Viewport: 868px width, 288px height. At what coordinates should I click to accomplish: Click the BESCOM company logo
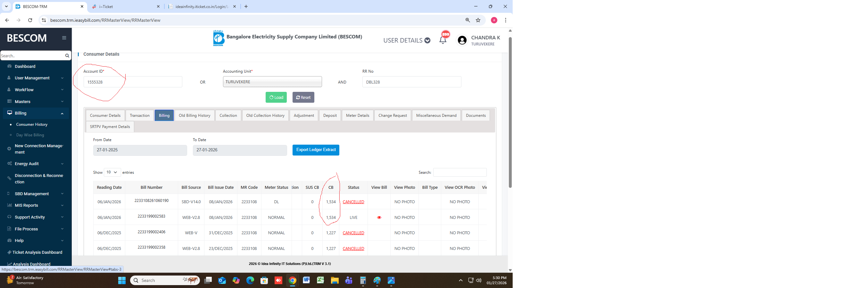coord(218,38)
